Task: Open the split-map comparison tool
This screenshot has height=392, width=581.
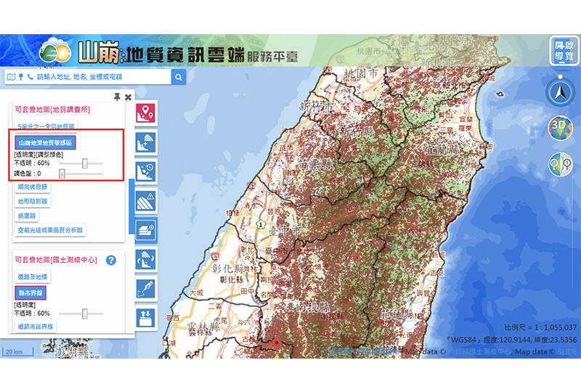Action: coord(560,164)
